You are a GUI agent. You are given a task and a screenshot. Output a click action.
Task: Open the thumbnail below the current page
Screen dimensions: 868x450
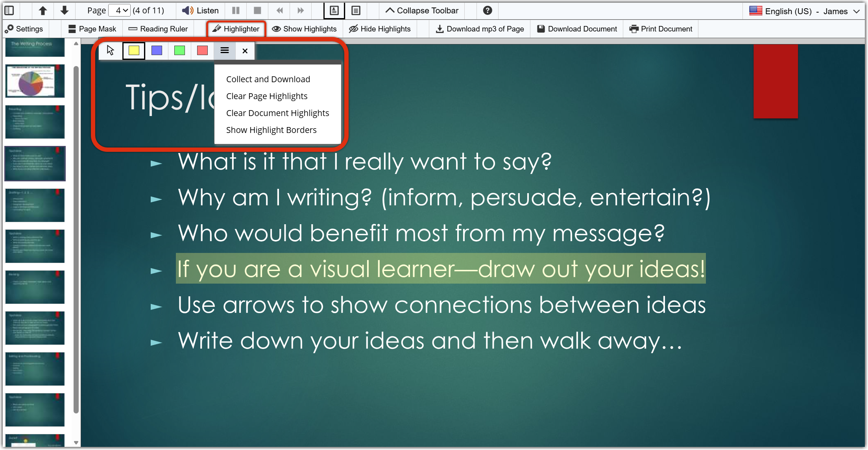pyautogui.click(x=35, y=205)
